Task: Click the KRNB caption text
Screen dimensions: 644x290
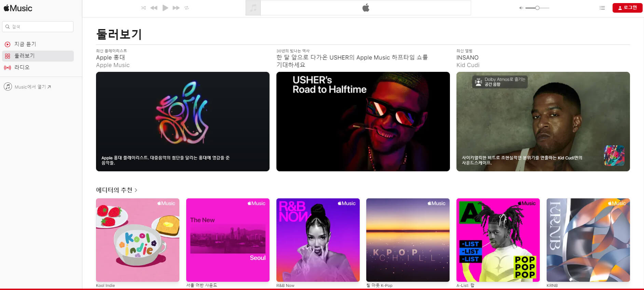Action: point(552,286)
